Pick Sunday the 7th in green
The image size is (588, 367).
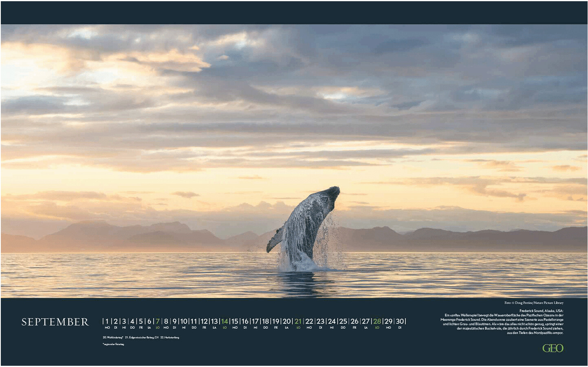(x=158, y=322)
